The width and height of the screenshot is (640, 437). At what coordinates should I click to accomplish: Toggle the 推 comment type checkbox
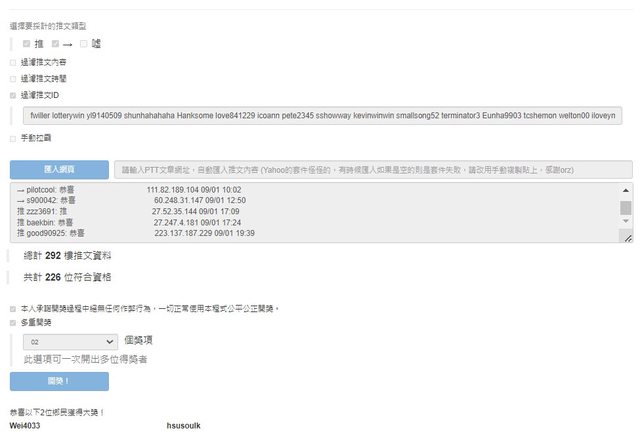(x=26, y=44)
